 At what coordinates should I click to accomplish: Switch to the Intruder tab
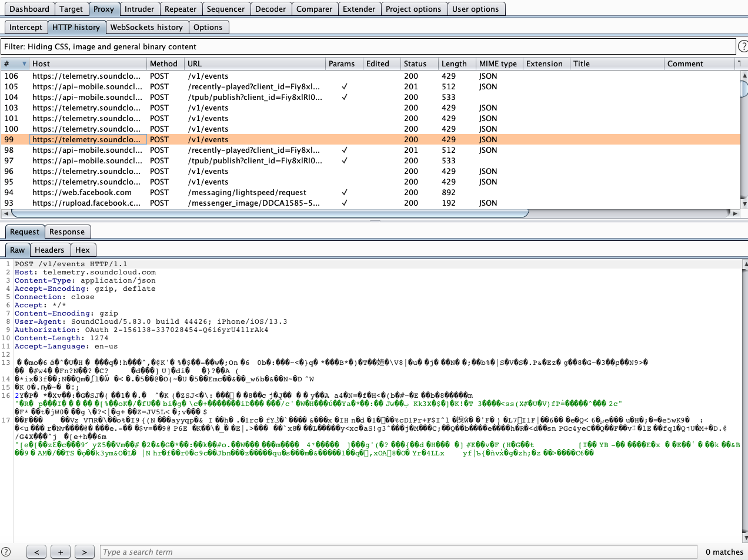(139, 9)
